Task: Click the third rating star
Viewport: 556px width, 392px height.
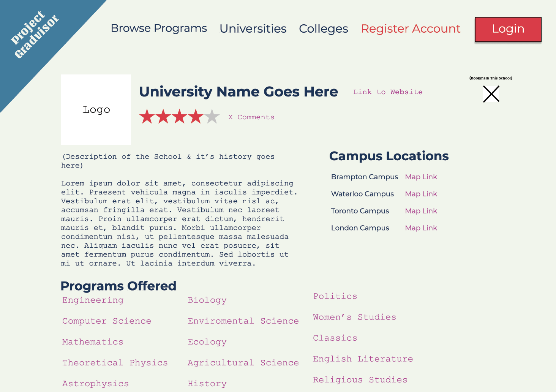Action: pos(179,117)
